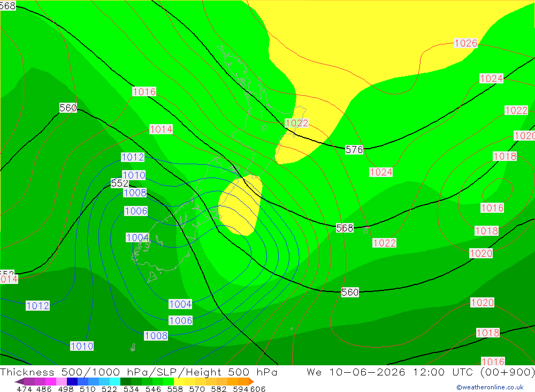535x392 pixels.
Task: Click the forecast offset text '(00+900)'
Action: point(507,372)
